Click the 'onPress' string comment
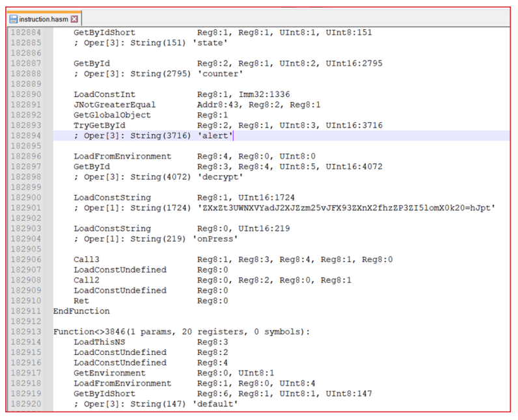The width and height of the screenshot is (518, 420). (x=156, y=239)
